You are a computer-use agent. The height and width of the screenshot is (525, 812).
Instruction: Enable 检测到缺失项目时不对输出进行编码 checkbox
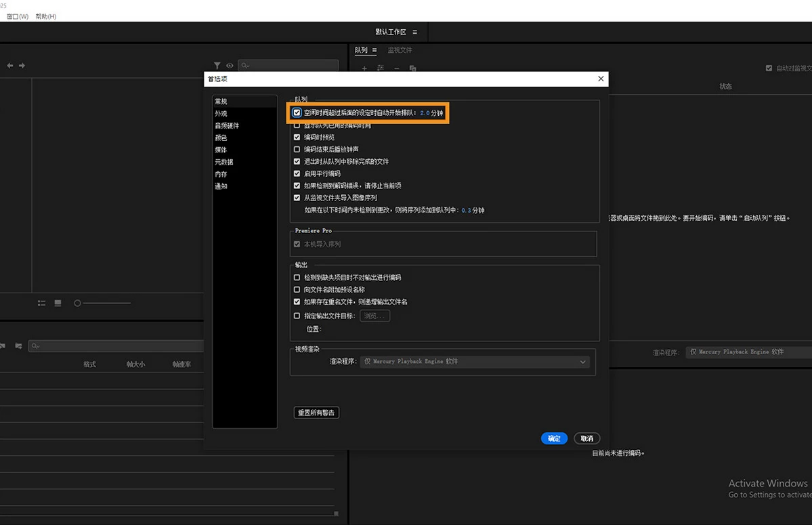(297, 278)
